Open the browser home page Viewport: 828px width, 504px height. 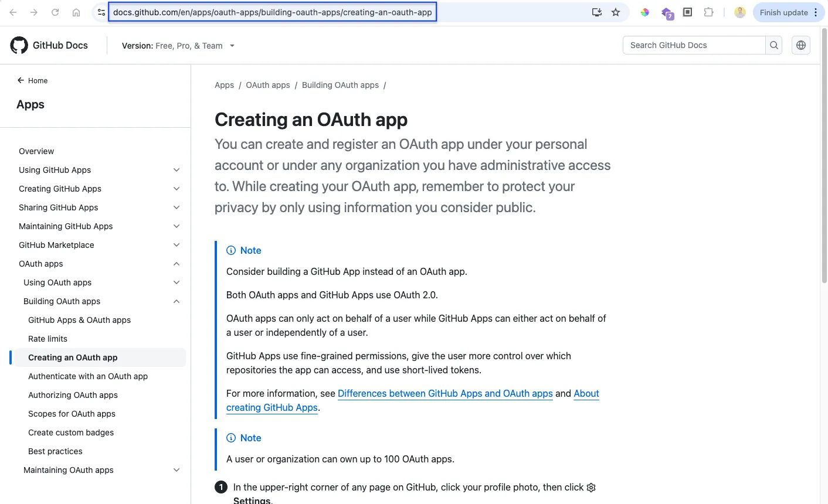76,12
